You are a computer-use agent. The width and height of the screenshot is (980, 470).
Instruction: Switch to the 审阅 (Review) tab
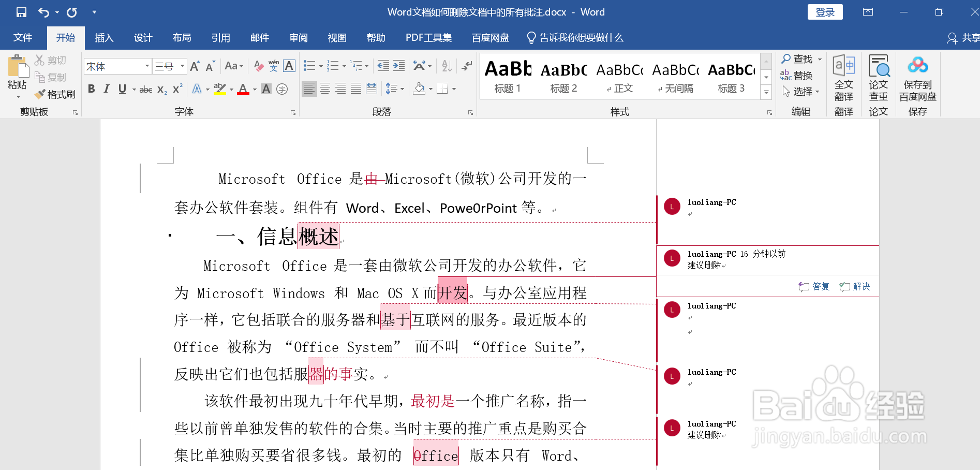point(299,38)
